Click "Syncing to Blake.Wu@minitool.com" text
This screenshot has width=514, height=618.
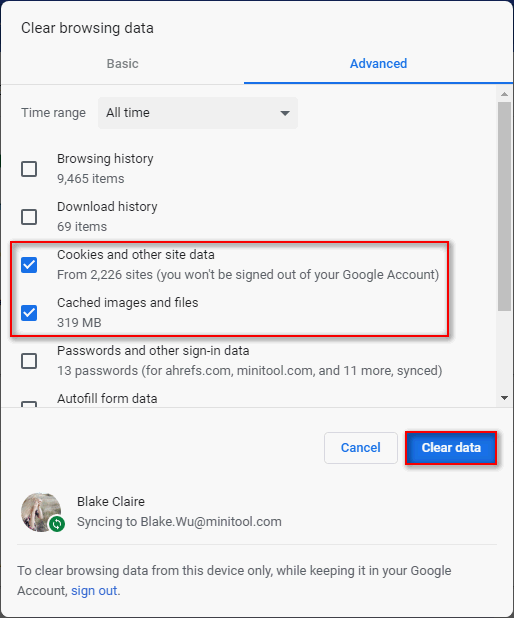coord(179,522)
